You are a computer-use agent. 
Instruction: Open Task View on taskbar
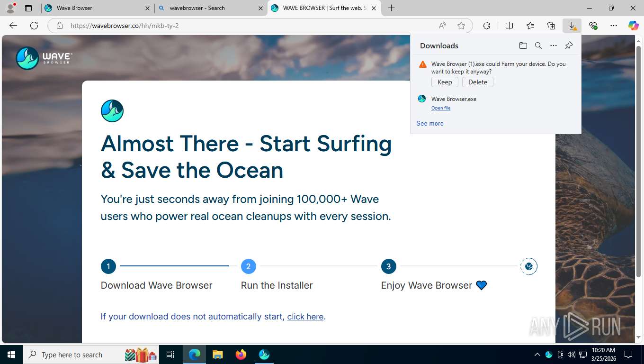point(170,355)
